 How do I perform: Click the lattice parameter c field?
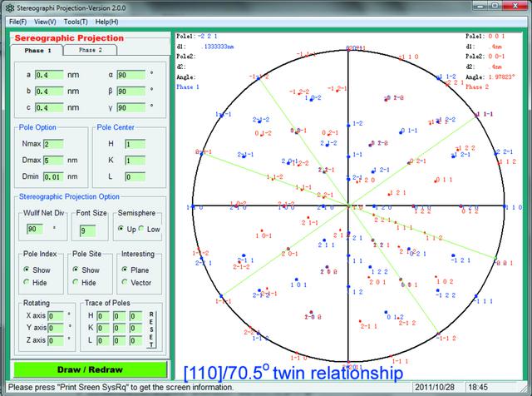(49, 107)
